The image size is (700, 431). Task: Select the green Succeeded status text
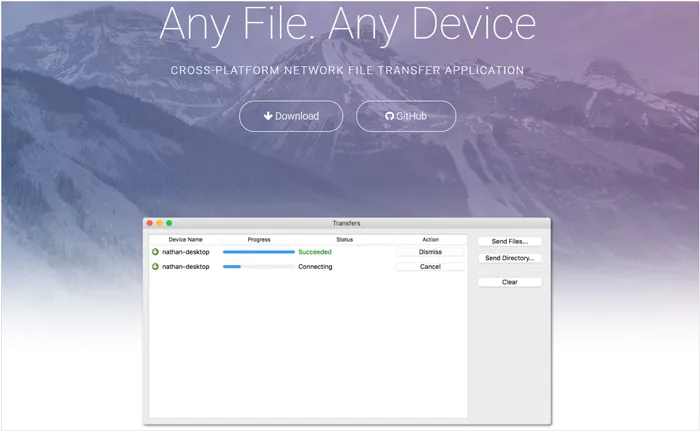click(x=315, y=252)
